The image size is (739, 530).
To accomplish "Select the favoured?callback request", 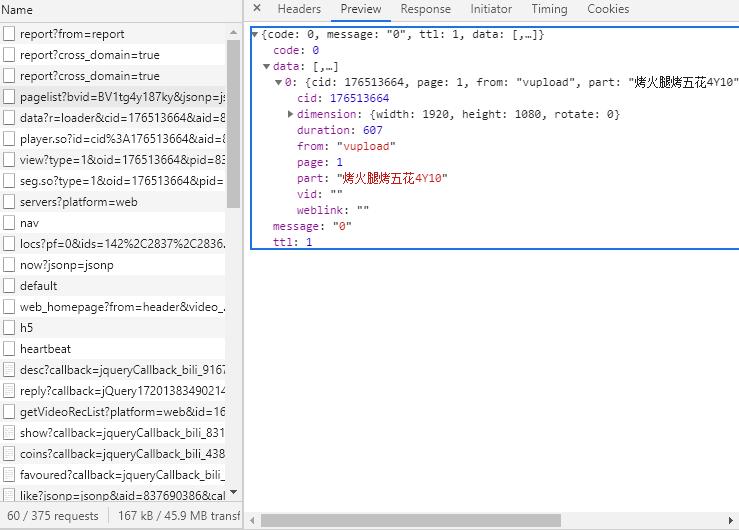I will point(113,474).
